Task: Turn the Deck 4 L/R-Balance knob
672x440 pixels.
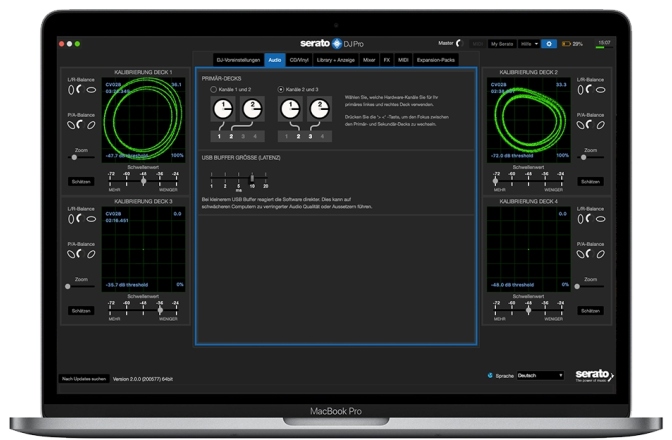Action: click(x=589, y=219)
